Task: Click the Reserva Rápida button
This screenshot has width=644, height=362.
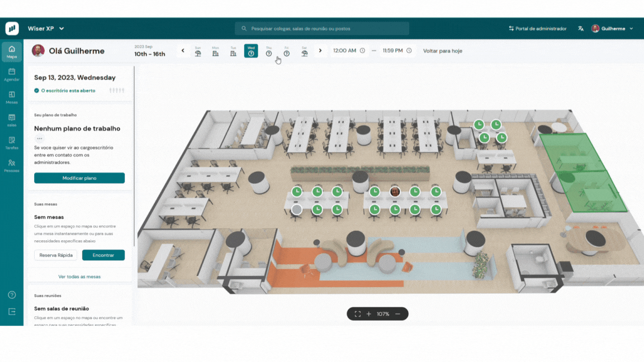Action: coord(56,255)
